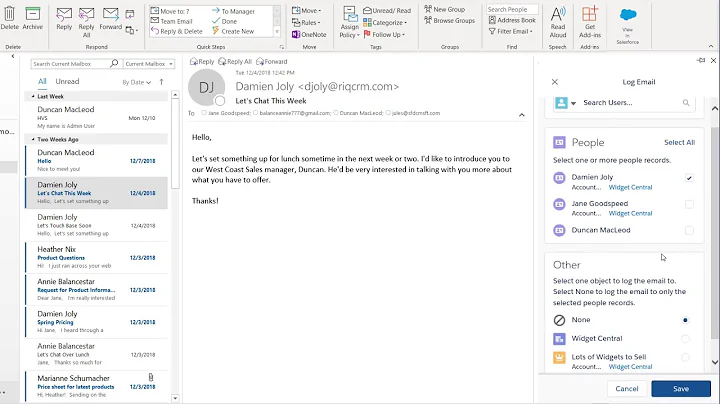This screenshot has height=404, width=720.
Task: Collapse the message header chevron
Action: click(522, 115)
